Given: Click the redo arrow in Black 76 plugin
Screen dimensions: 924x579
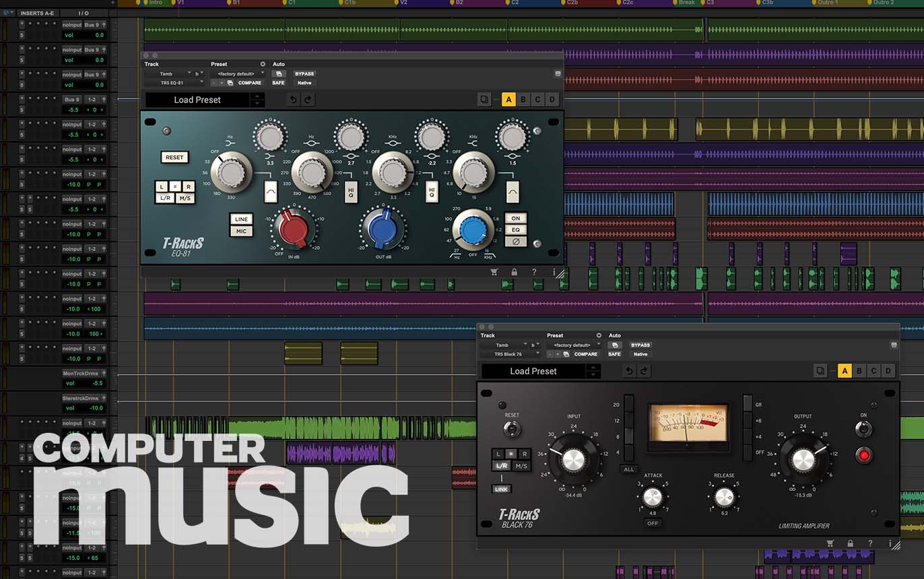Looking at the screenshot, I should click(x=644, y=371).
